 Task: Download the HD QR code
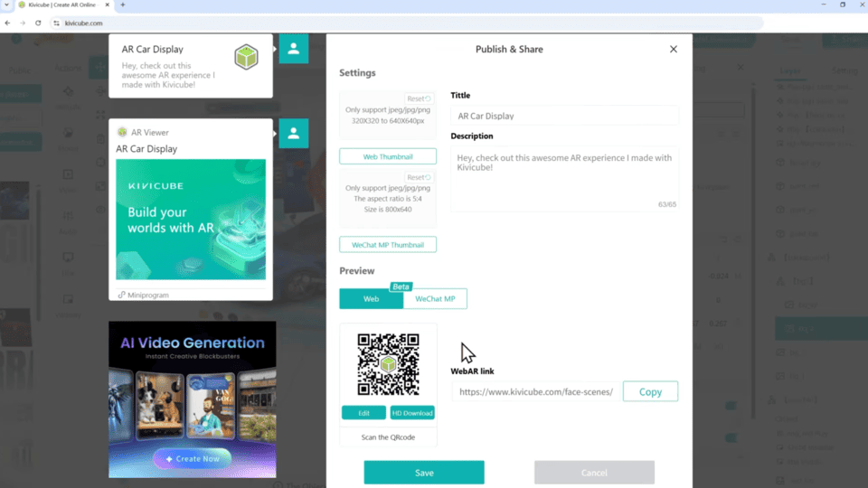(x=412, y=413)
